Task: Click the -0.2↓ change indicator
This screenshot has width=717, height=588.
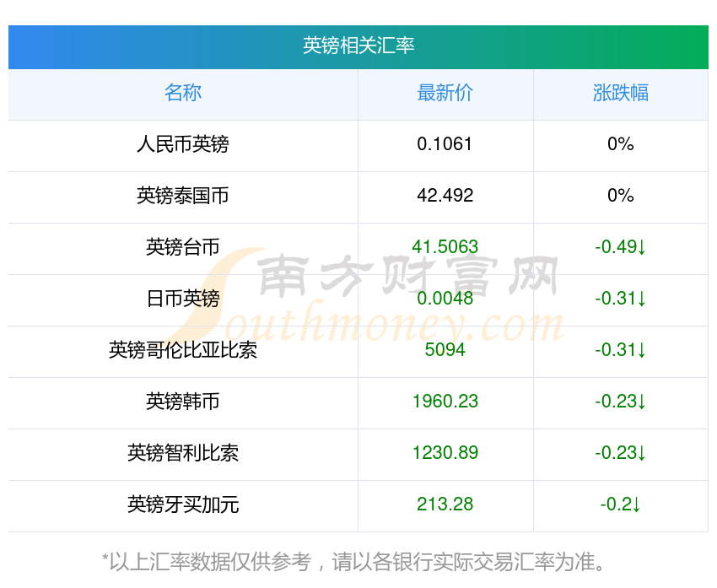Action: pos(621,504)
